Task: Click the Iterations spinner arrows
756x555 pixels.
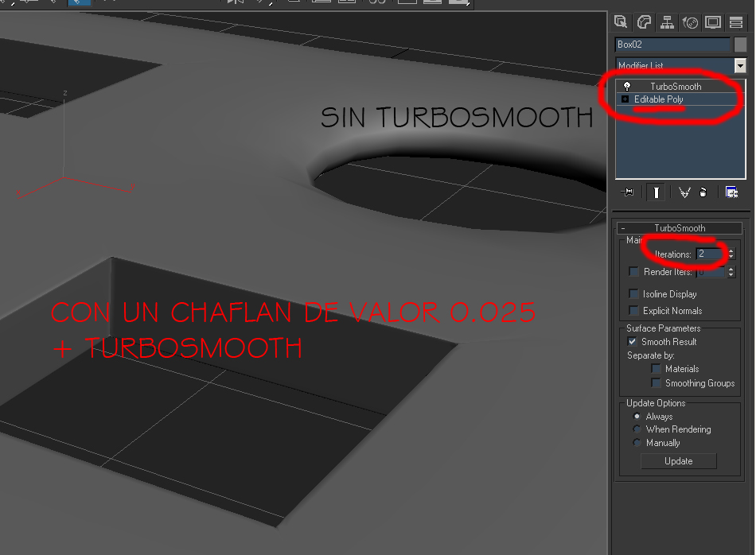Action: (x=731, y=254)
